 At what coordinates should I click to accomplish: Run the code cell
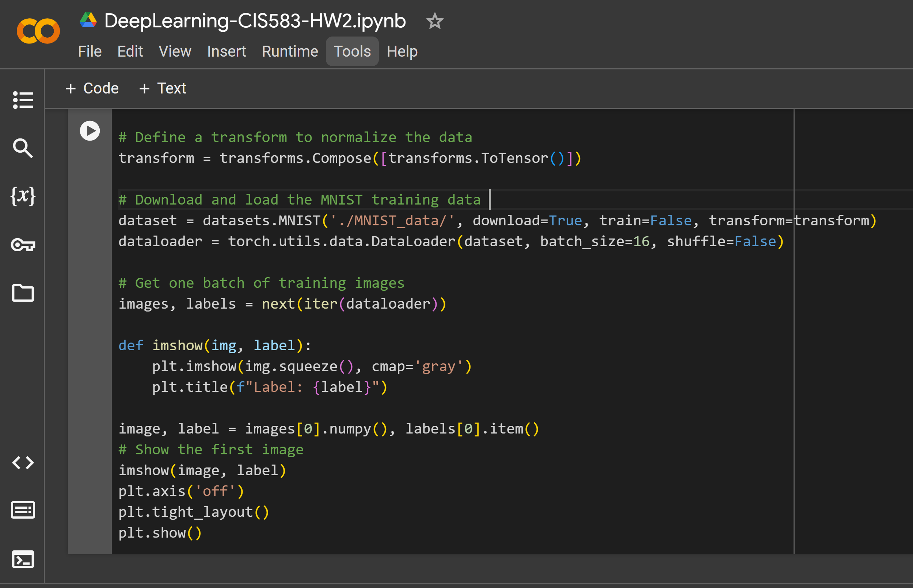coord(90,131)
